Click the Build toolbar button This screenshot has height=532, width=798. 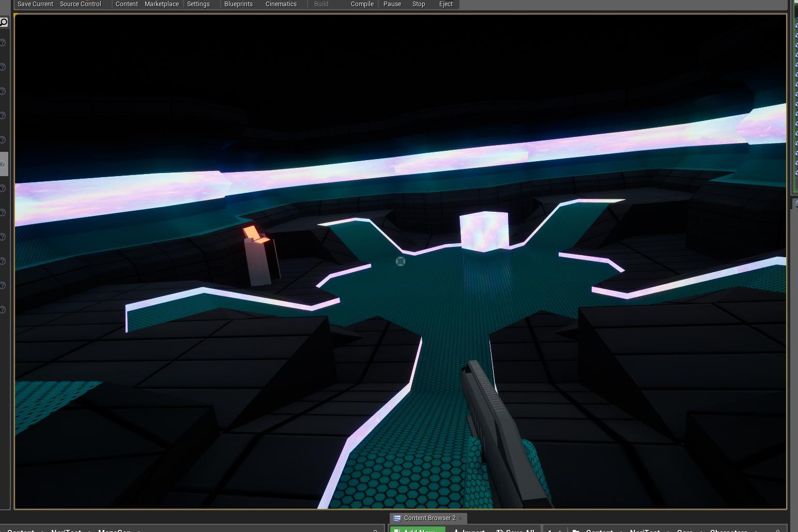[x=321, y=4]
